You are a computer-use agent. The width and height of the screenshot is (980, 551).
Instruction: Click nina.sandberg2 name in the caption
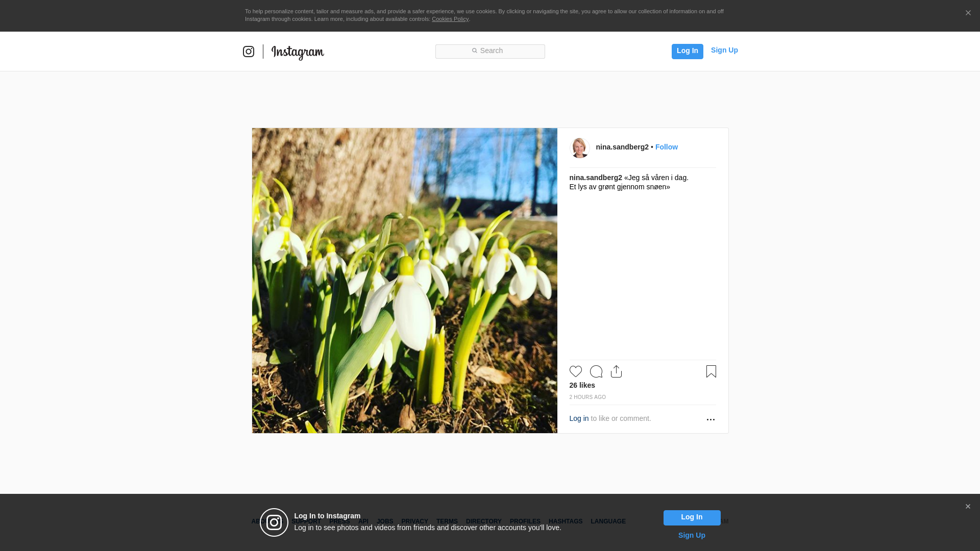coord(596,178)
